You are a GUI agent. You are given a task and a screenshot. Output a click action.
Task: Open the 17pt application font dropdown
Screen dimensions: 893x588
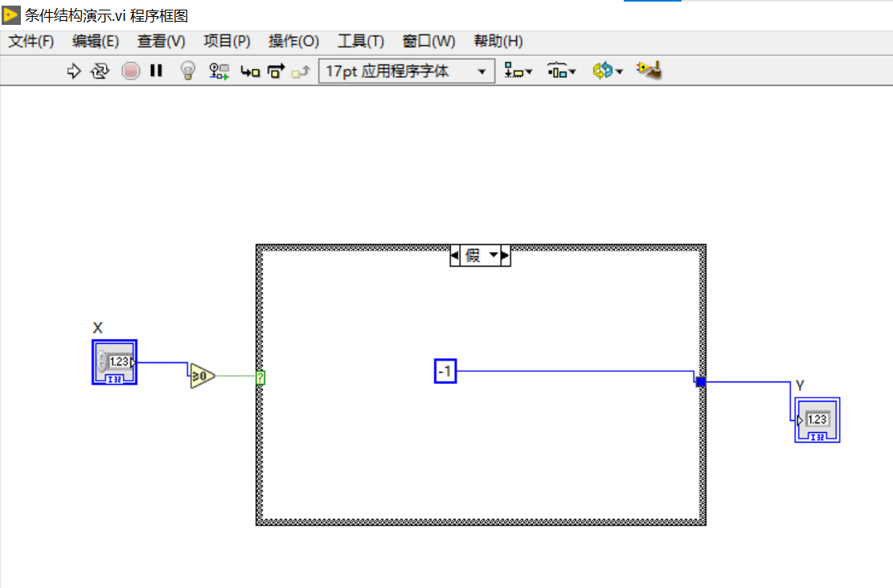tap(407, 71)
